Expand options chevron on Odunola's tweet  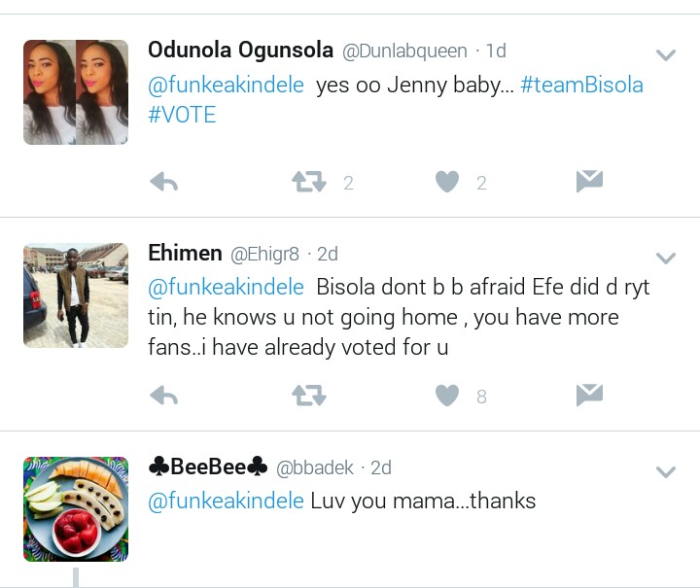click(666, 55)
